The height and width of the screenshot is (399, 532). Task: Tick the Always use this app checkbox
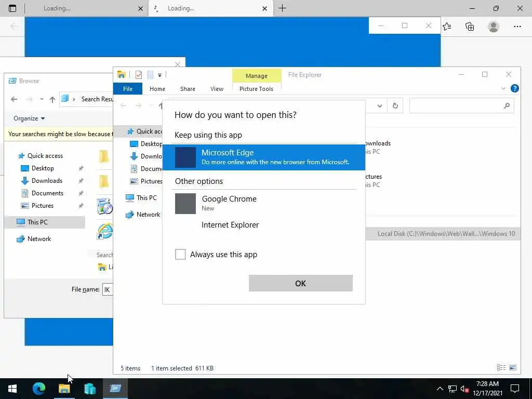180,254
